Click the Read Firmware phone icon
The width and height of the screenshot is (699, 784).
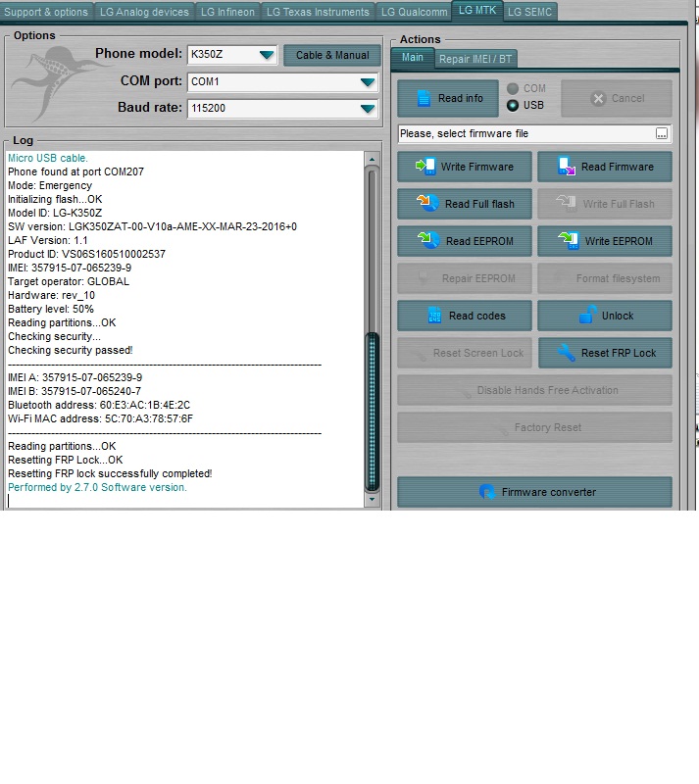(x=567, y=166)
